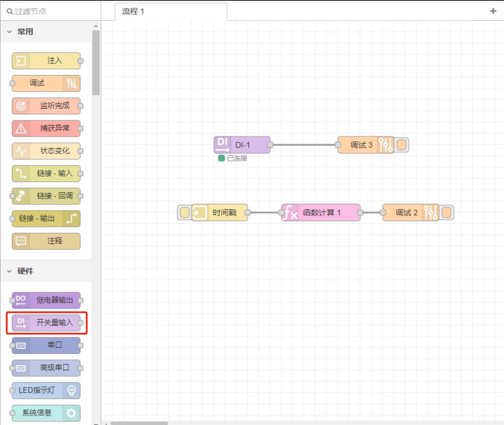Click the 开关量输入 DI icon
This screenshot has height=425, width=504.
click(x=21, y=323)
